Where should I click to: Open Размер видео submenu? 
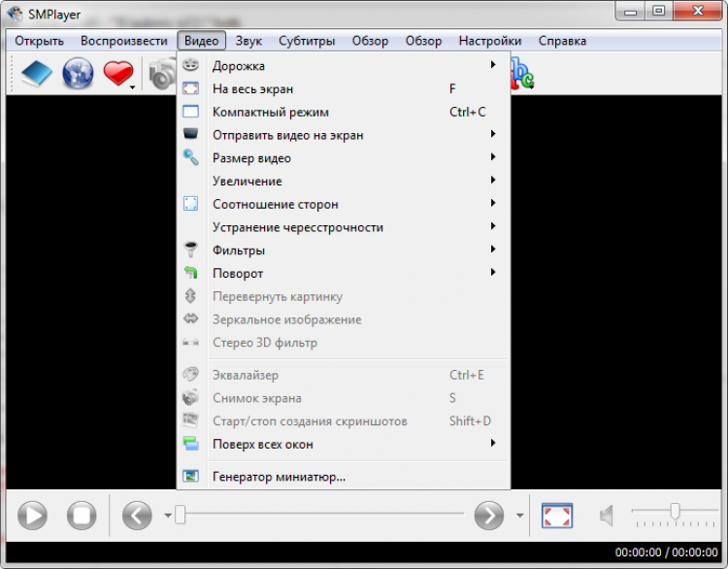[x=344, y=158]
